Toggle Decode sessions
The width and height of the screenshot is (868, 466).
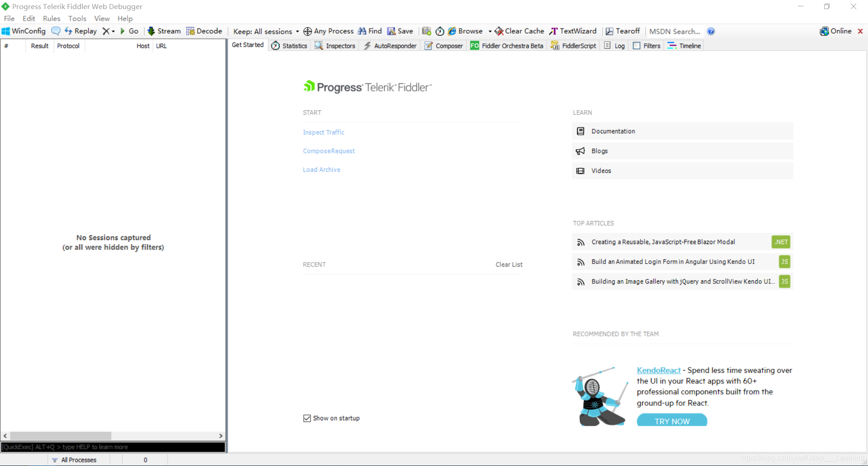pos(204,31)
